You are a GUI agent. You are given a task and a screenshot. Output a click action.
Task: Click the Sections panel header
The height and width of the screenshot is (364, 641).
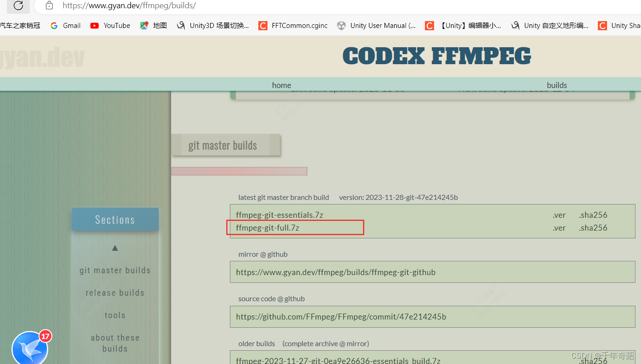[x=115, y=220]
